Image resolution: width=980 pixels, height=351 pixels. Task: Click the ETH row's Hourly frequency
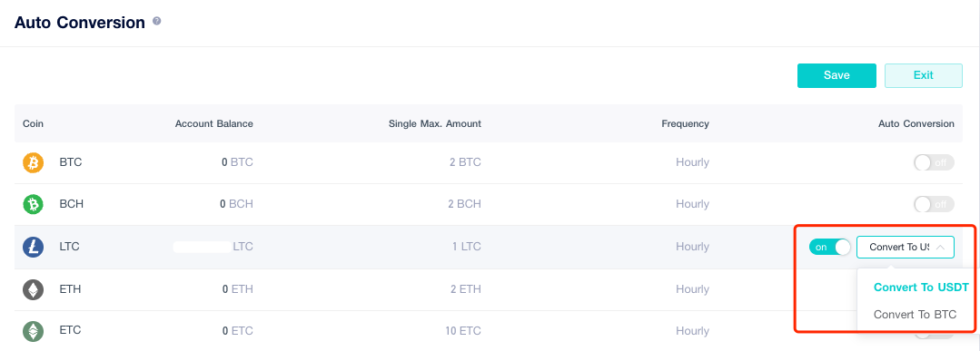coord(692,289)
